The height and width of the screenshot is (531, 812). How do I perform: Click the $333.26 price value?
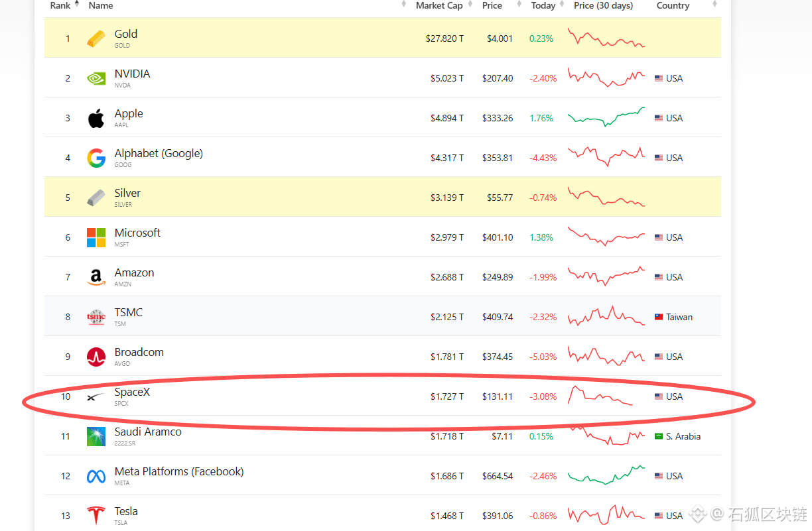pos(498,118)
